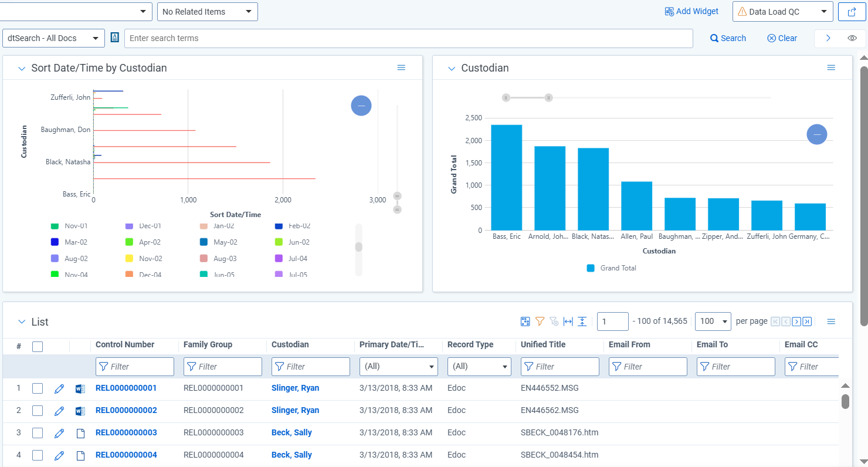Click the Search button

pyautogui.click(x=728, y=38)
